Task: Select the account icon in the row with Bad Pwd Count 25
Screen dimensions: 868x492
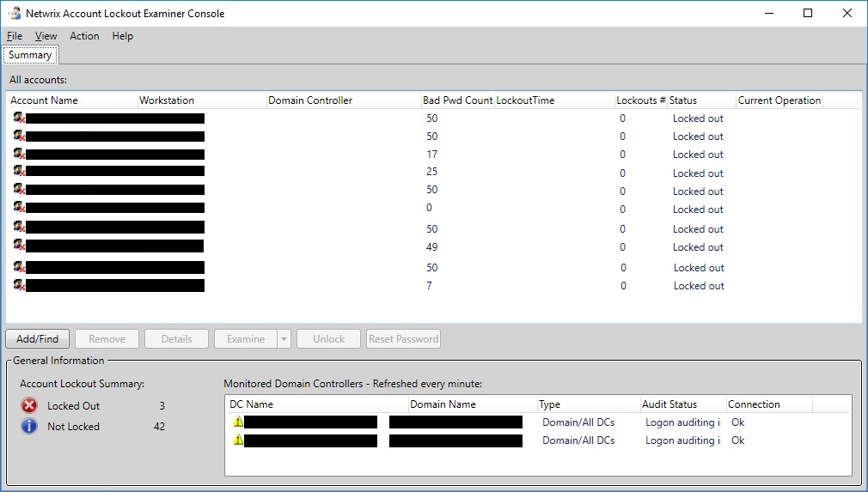Action: [x=20, y=172]
